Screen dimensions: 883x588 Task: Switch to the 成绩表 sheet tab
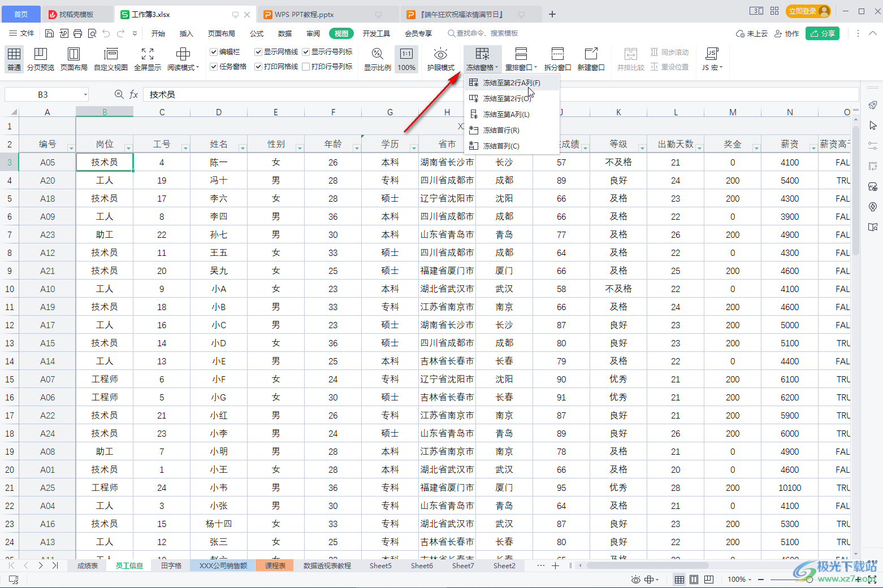pyautogui.click(x=88, y=565)
